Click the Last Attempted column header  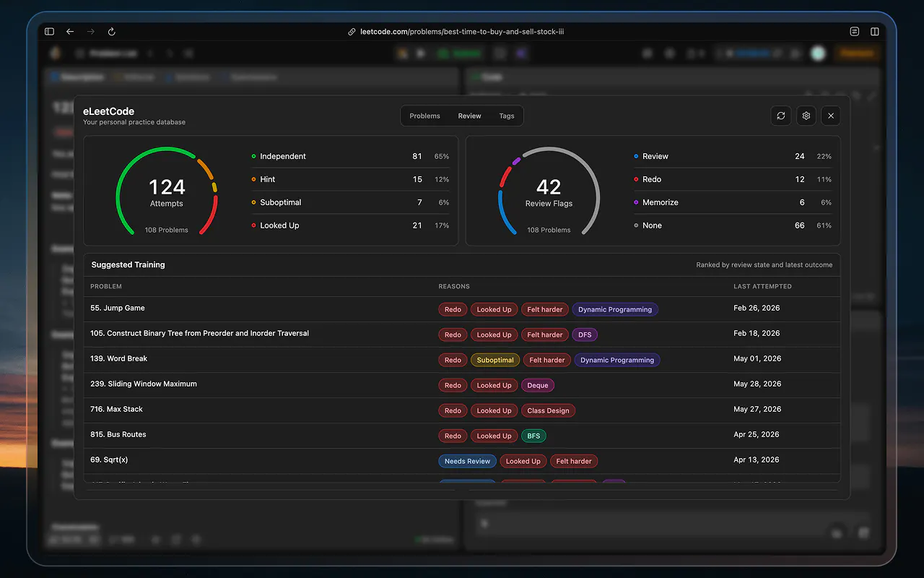(x=762, y=286)
